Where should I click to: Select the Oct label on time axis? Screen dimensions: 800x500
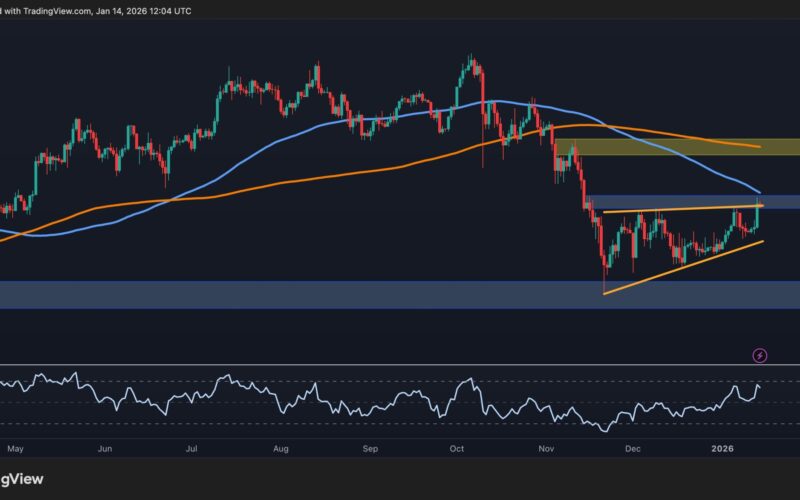click(x=456, y=450)
